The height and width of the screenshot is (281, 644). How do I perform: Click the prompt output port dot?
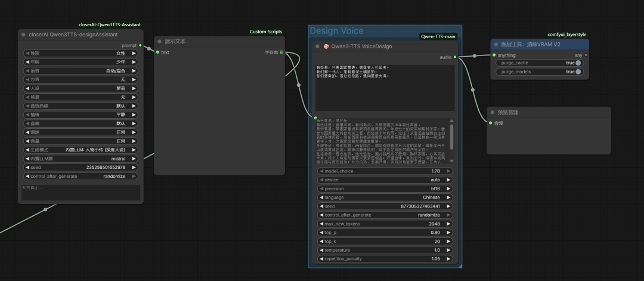point(140,45)
